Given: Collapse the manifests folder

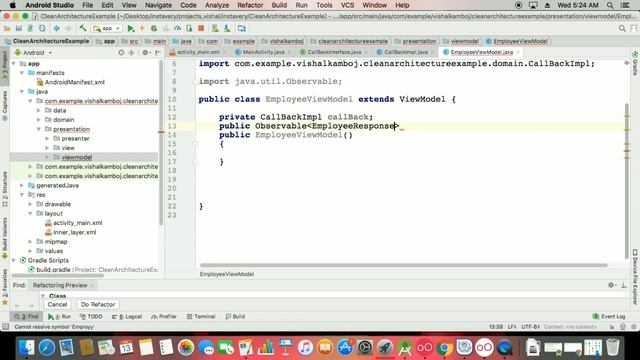Looking at the screenshot, I should [22, 73].
